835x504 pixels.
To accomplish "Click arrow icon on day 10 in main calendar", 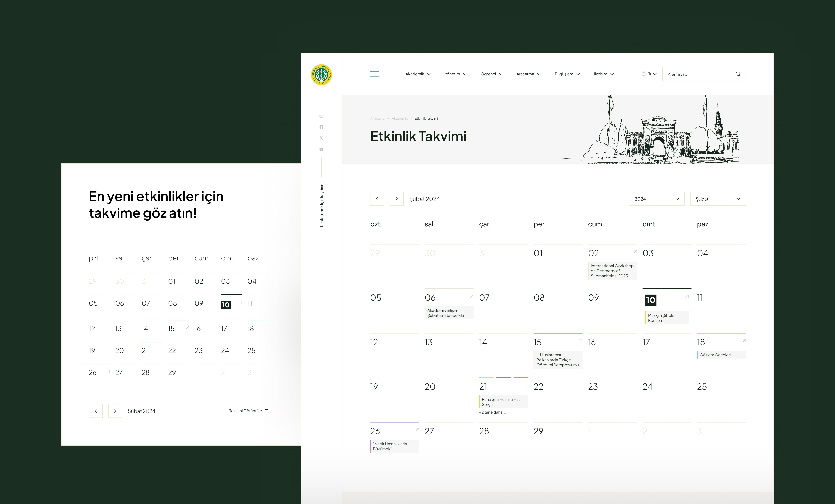I will pyautogui.click(x=687, y=296).
